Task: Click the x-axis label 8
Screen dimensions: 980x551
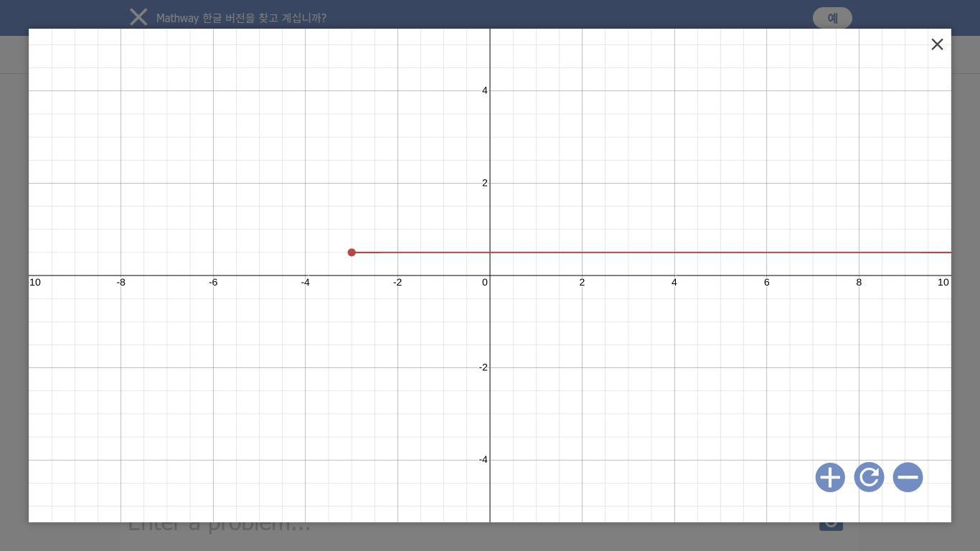Action: click(859, 283)
